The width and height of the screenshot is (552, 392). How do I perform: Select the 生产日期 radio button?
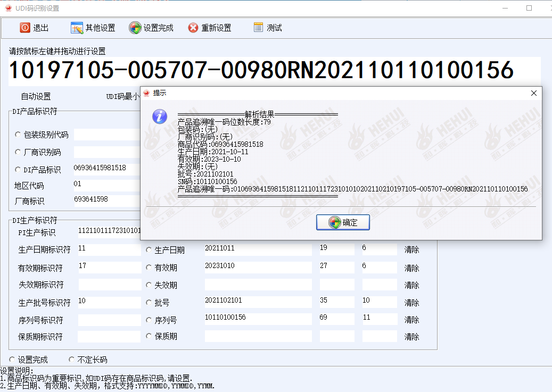pyautogui.click(x=149, y=251)
